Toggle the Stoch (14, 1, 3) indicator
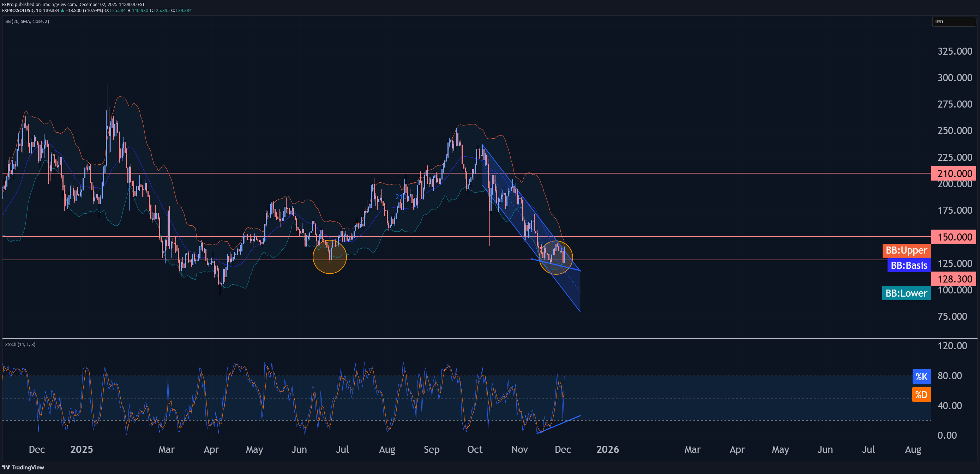 point(21,344)
